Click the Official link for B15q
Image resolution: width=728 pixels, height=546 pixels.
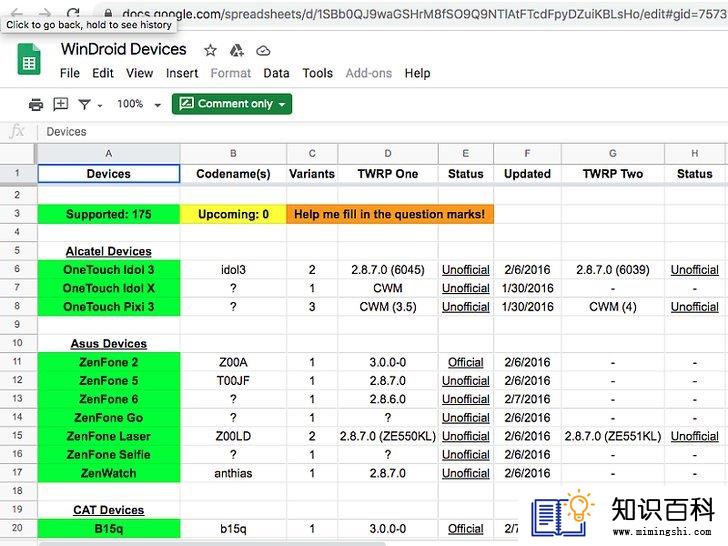(x=466, y=529)
